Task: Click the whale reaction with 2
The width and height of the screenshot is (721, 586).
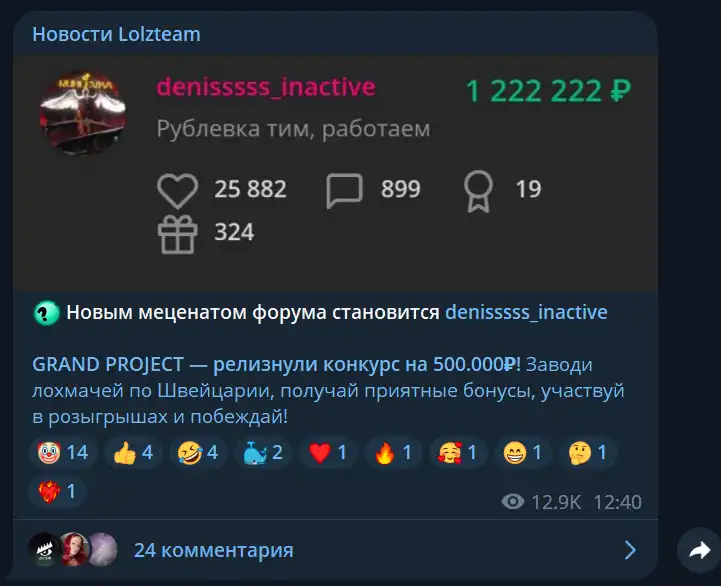Action: click(x=263, y=453)
